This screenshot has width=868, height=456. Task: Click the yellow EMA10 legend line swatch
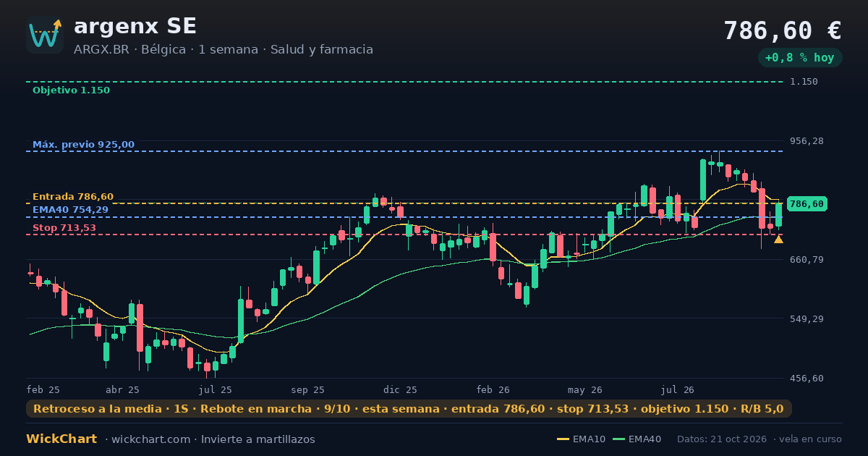click(x=563, y=439)
